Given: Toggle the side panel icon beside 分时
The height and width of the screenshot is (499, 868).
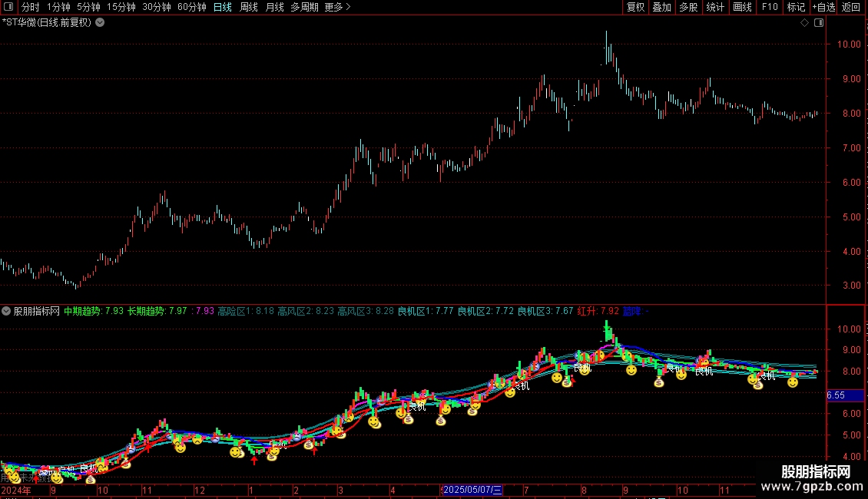Looking at the screenshot, I should [x=8, y=7].
